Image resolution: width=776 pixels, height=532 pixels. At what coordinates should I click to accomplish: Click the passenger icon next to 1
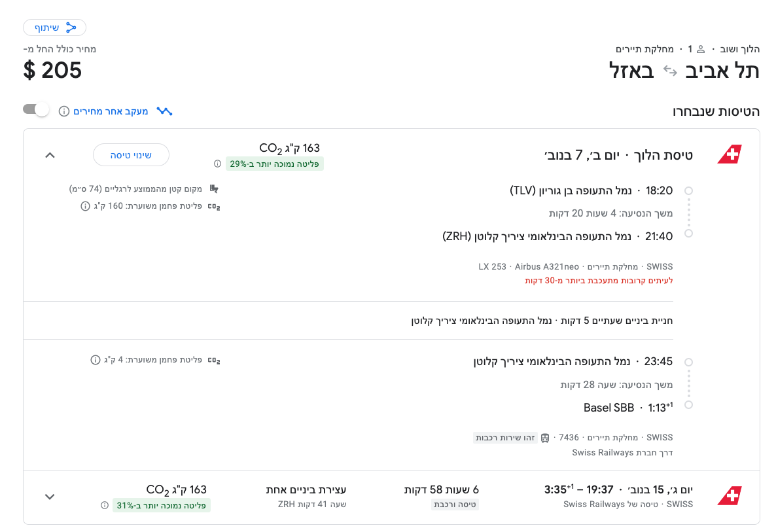click(699, 48)
